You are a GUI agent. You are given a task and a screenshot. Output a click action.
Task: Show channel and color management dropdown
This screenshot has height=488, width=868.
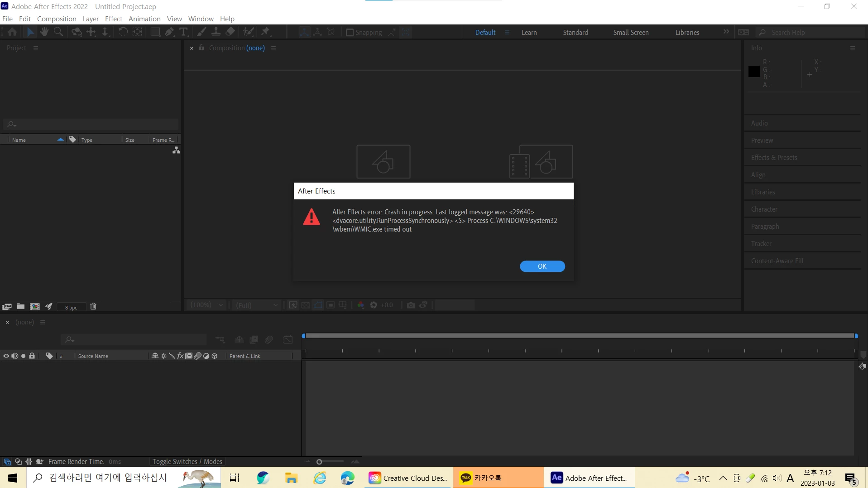point(360,305)
